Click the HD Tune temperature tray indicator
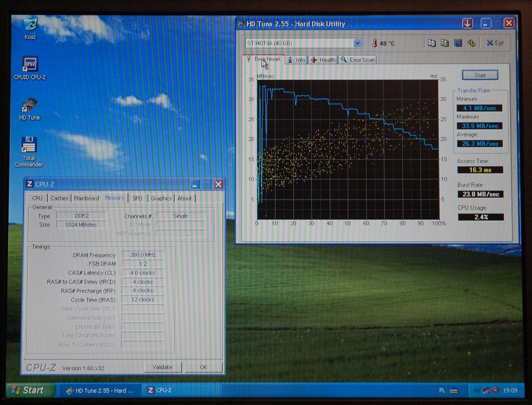 click(x=477, y=390)
